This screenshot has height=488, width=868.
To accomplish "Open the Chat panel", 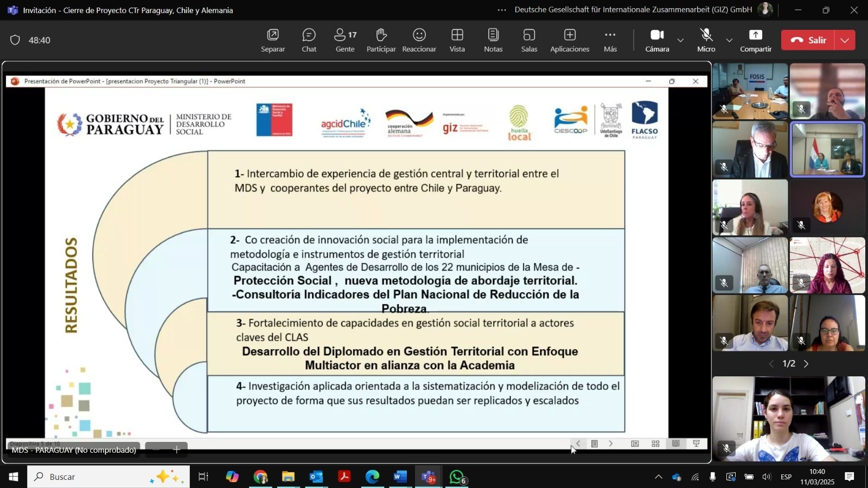I will pyautogui.click(x=309, y=41).
